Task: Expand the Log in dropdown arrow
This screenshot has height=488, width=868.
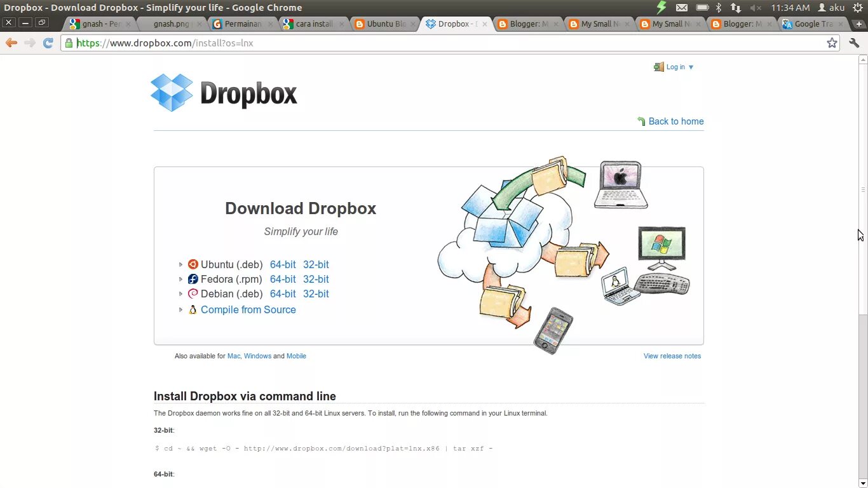Action: pos(691,67)
